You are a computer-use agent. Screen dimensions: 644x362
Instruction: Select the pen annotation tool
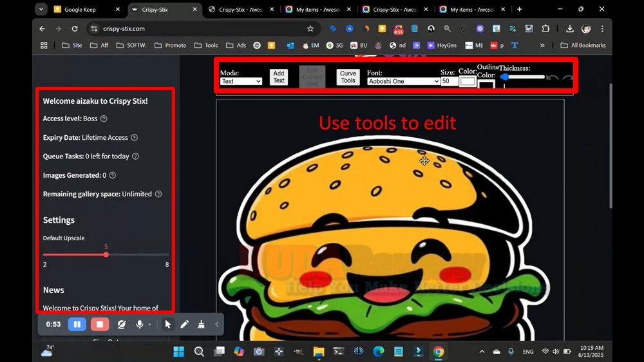tap(184, 325)
